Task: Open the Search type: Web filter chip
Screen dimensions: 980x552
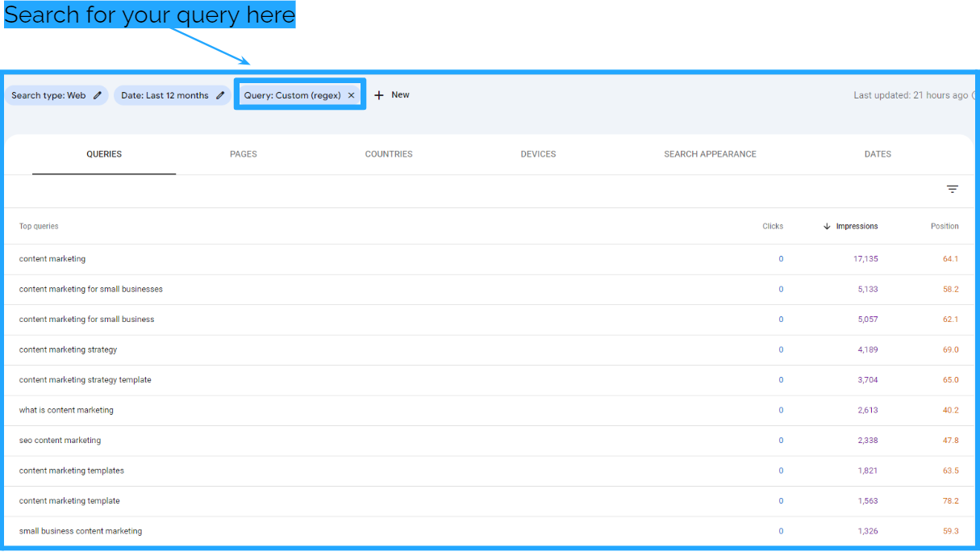Action: pyautogui.click(x=48, y=95)
